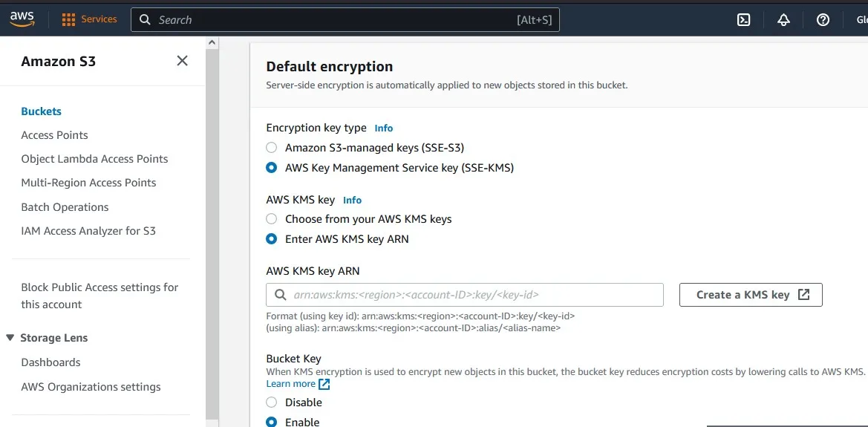Click the external link icon beside Learn more
The image size is (868, 427).
[324, 384]
